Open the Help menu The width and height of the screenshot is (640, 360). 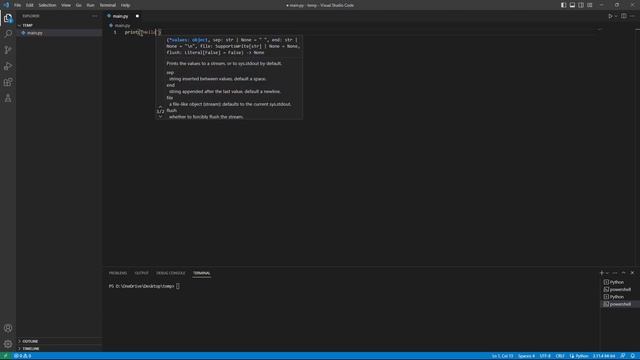point(125,5)
